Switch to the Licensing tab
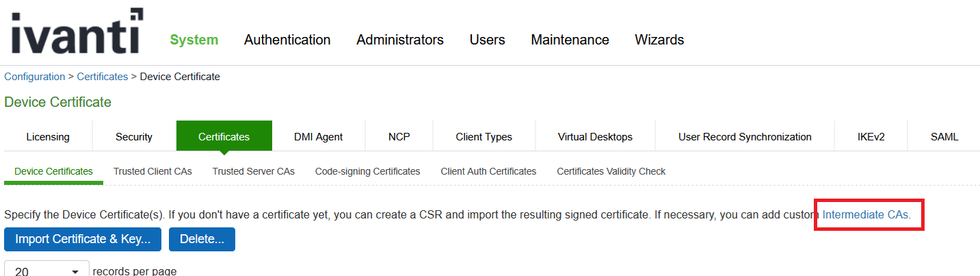This screenshot has width=980, height=276. click(48, 136)
